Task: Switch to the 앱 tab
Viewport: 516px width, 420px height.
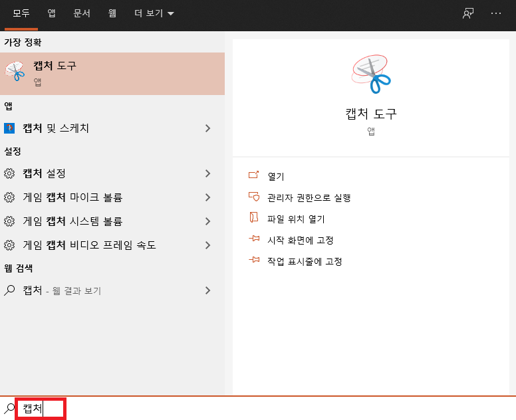Action: click(51, 13)
